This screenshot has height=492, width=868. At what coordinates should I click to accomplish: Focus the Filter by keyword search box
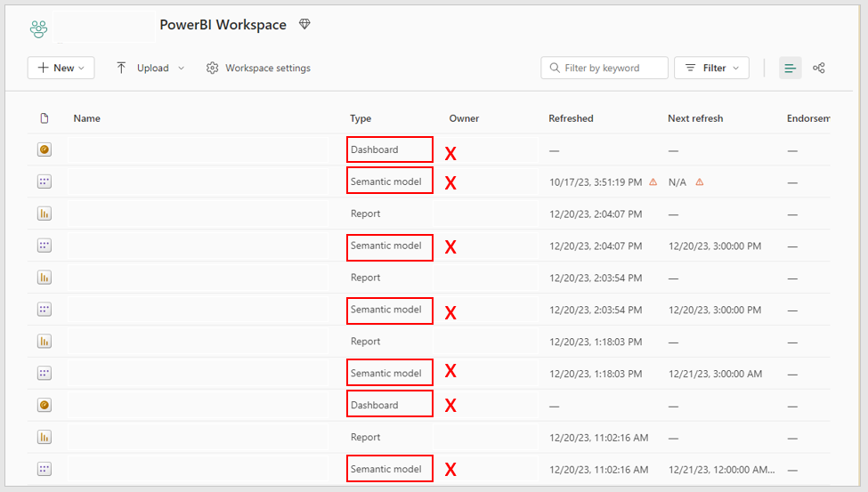[604, 68]
